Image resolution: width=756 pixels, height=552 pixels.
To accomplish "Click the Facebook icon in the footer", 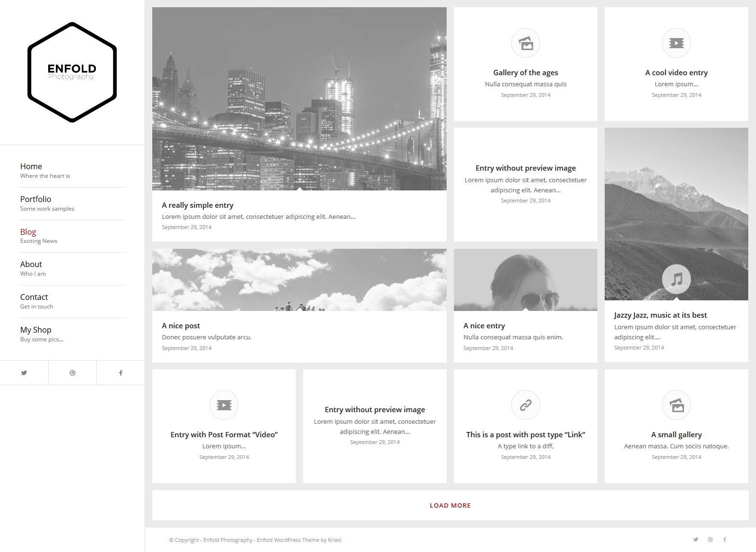I will (x=725, y=539).
